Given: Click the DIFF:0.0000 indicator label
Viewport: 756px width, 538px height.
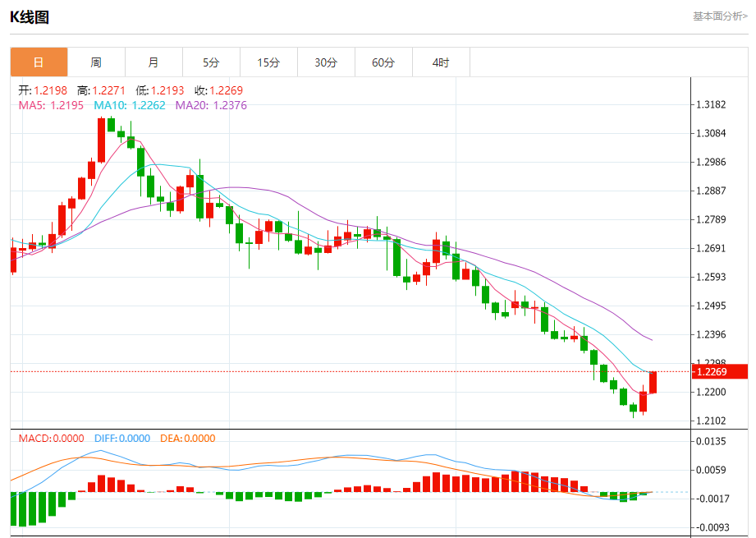Looking at the screenshot, I should click(122, 438).
